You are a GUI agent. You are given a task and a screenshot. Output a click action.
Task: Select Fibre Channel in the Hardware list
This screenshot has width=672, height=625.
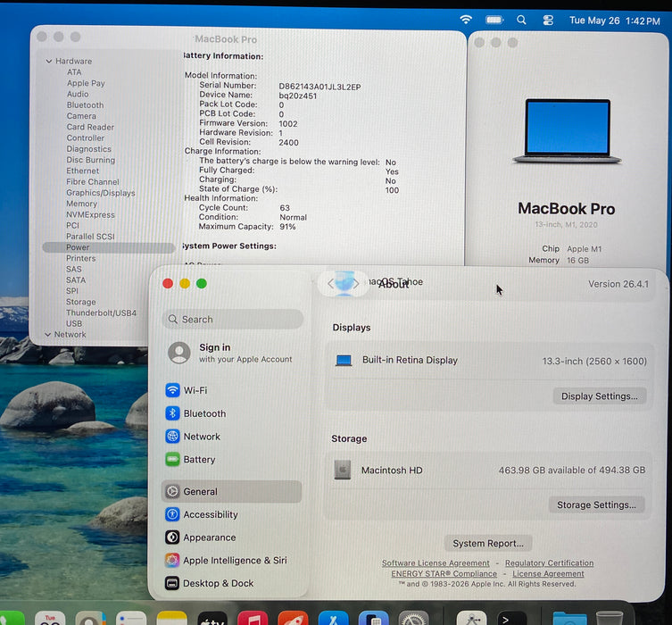93,182
